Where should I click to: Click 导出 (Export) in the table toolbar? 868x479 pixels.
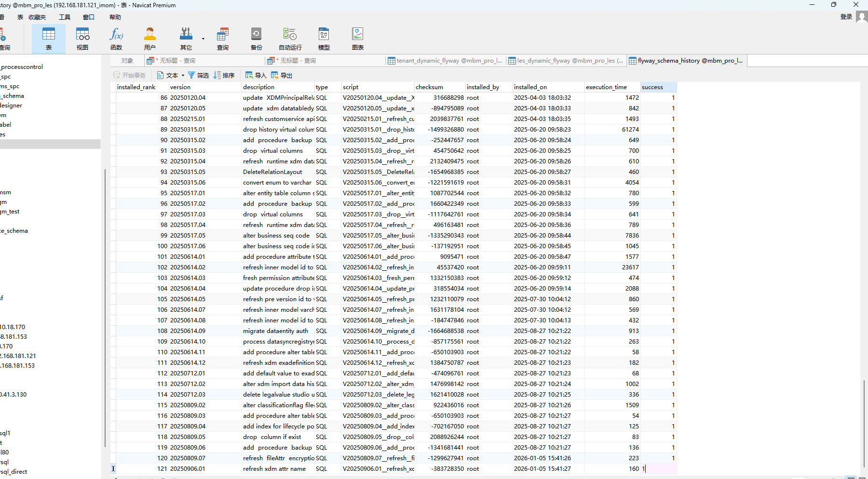[x=282, y=75]
